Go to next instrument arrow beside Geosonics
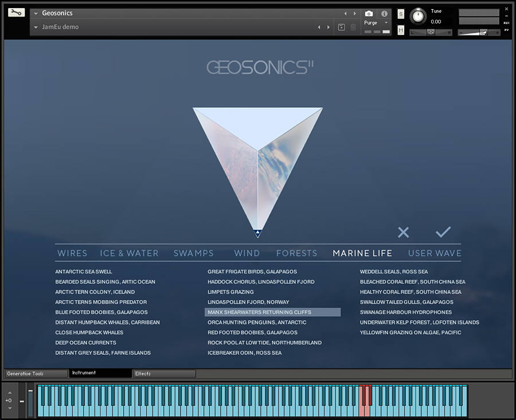This screenshot has height=420, width=516. coord(355,14)
